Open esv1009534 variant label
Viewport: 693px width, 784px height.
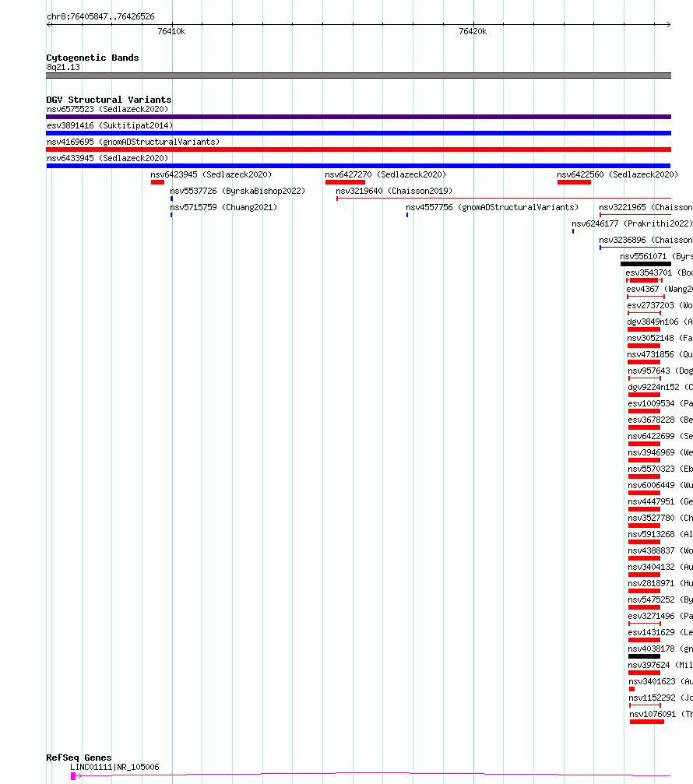(660, 403)
